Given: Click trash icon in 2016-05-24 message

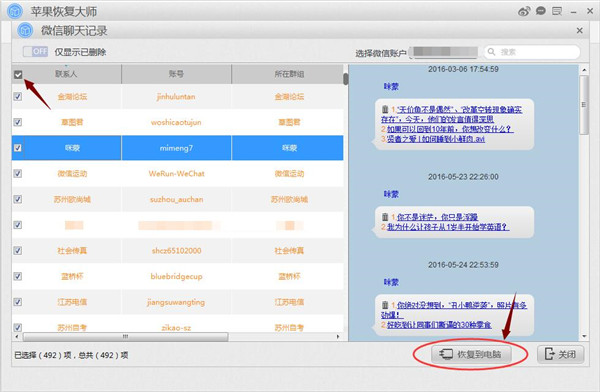Looking at the screenshot, I should pos(385,305).
